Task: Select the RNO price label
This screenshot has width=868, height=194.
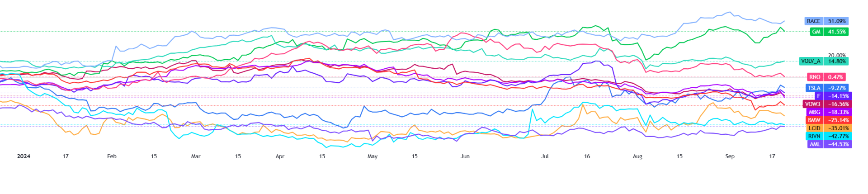Action: [815, 77]
